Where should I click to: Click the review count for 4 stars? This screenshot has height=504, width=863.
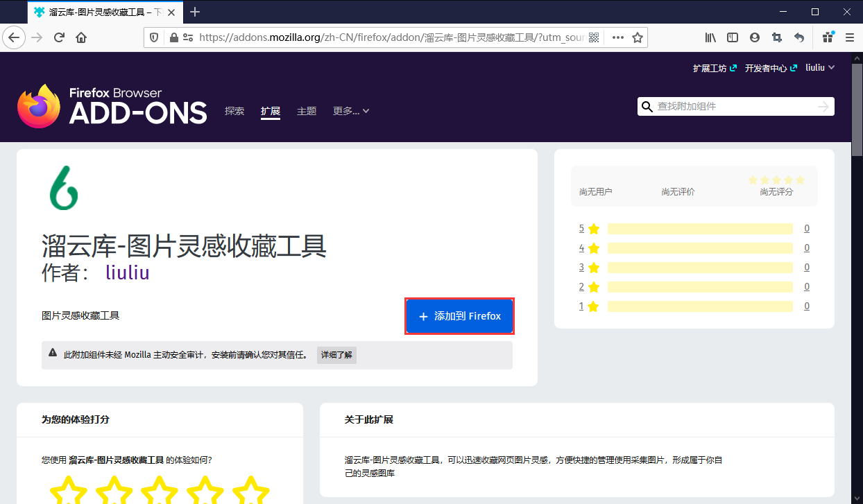pos(807,248)
